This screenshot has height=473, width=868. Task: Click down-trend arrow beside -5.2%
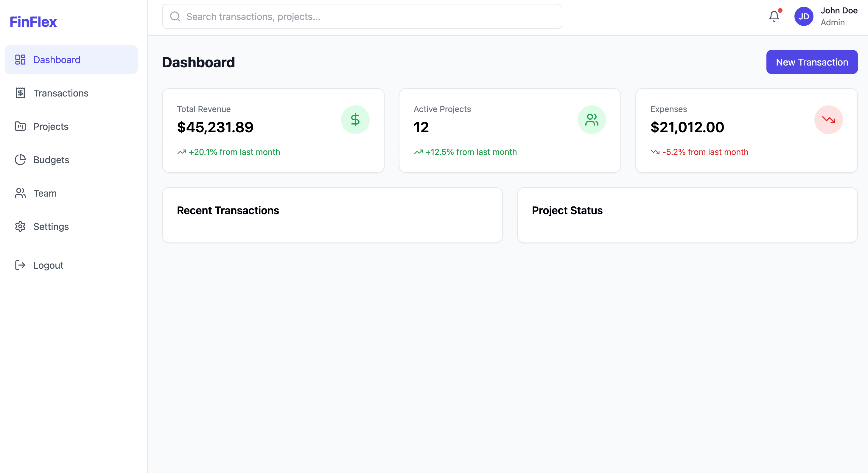(655, 152)
